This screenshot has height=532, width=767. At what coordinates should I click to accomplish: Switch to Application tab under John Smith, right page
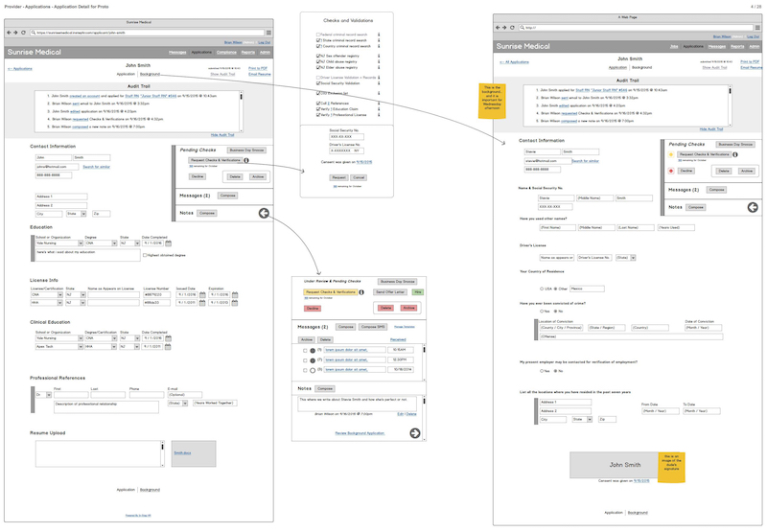(x=617, y=67)
